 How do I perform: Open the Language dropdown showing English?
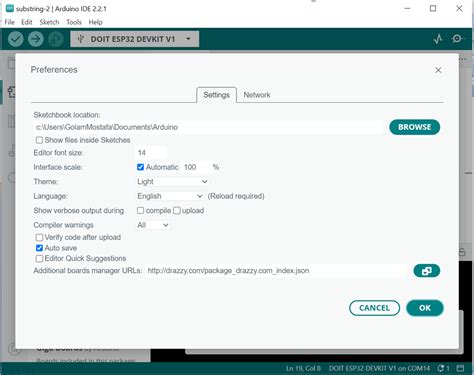pyautogui.click(x=170, y=196)
